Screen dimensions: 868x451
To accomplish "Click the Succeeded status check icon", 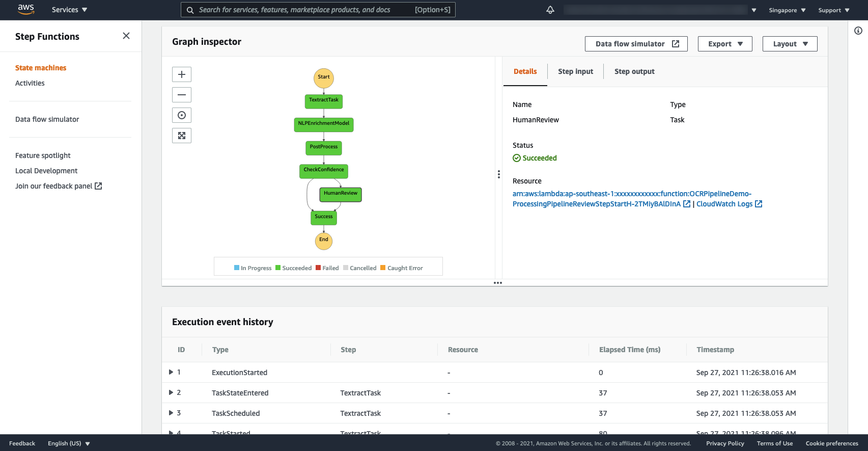I will point(517,158).
